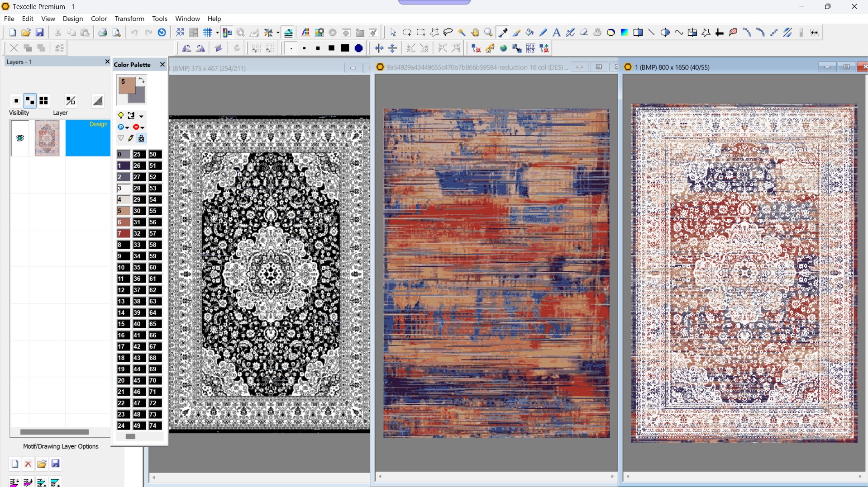Viewport: 868px width, 487px height.
Task: Open the Design menu
Action: tap(72, 19)
